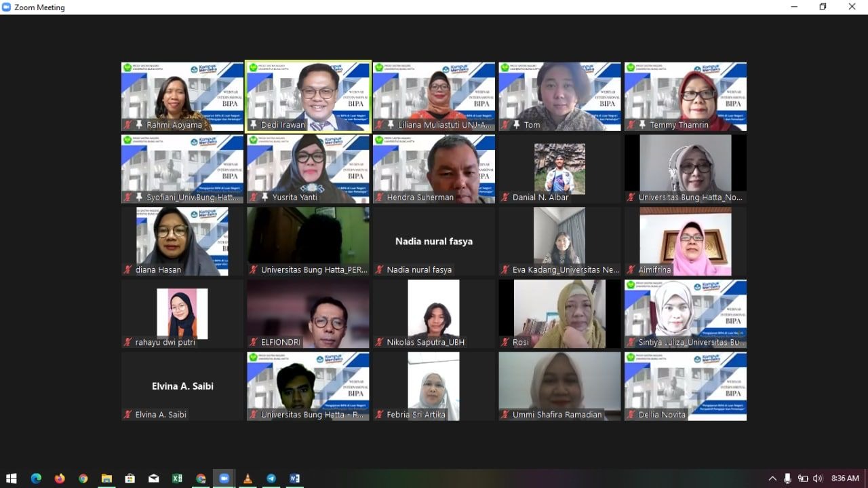The width and height of the screenshot is (868, 488).
Task: Open Telegram from the taskbar
Action: coord(271,478)
